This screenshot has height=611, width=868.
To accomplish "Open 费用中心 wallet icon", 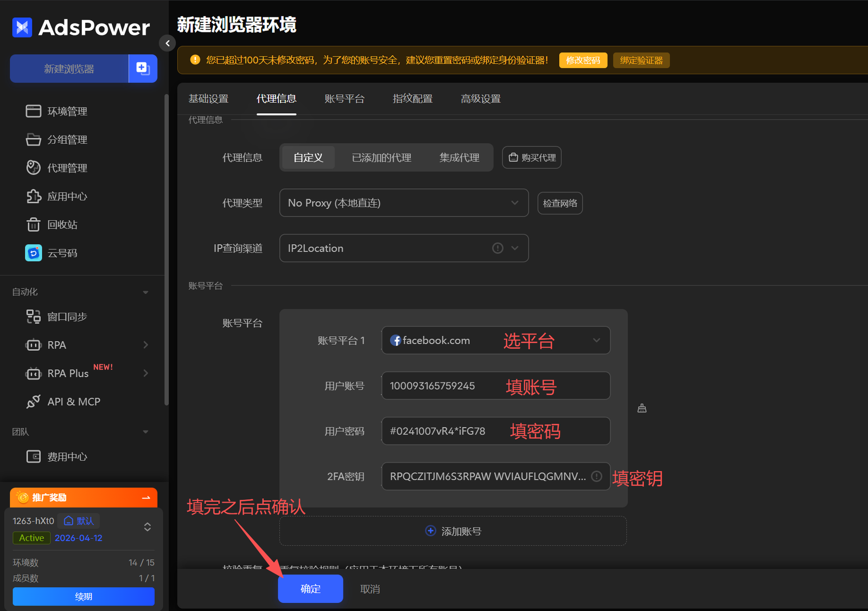I will tap(34, 456).
